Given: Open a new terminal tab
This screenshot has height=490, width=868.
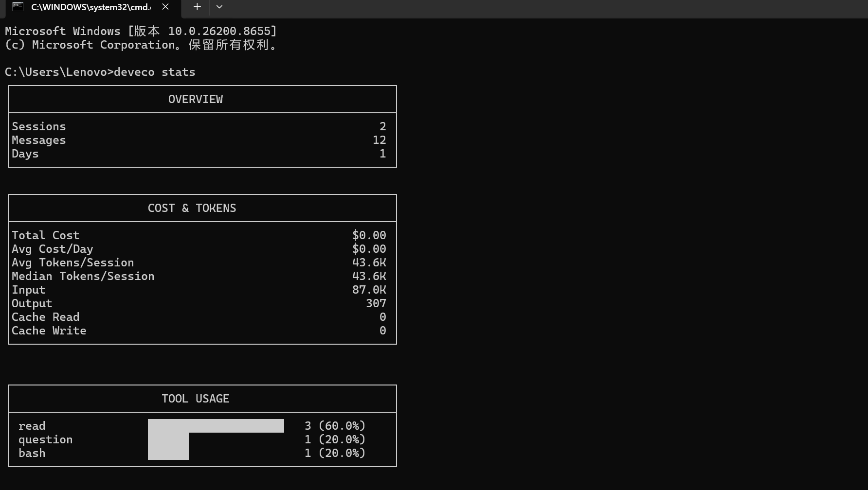Looking at the screenshot, I should point(197,7).
